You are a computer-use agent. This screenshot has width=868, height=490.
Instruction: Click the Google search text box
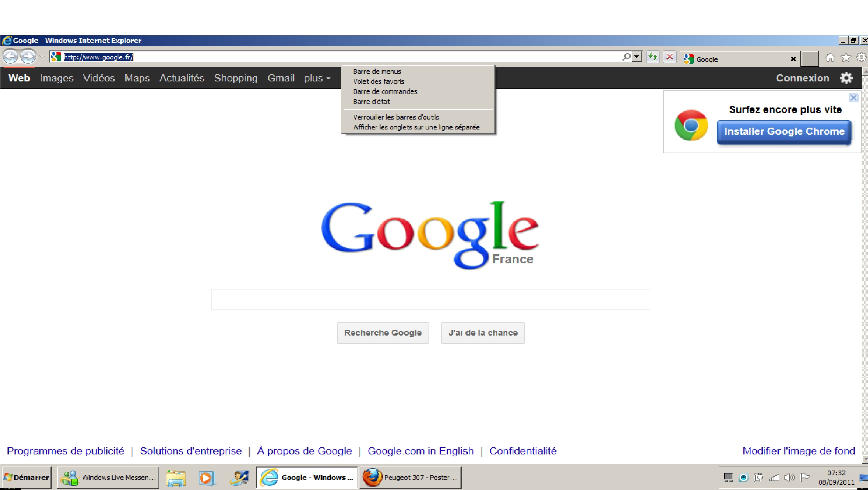pos(431,299)
